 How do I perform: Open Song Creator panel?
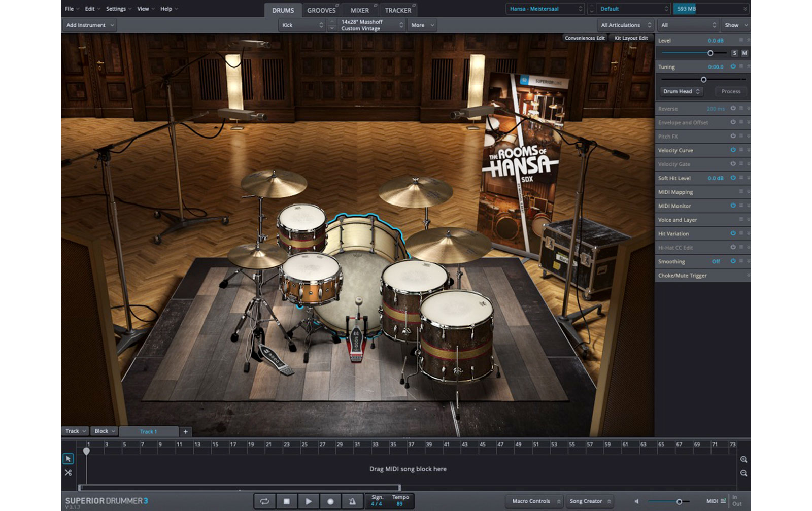click(x=590, y=501)
